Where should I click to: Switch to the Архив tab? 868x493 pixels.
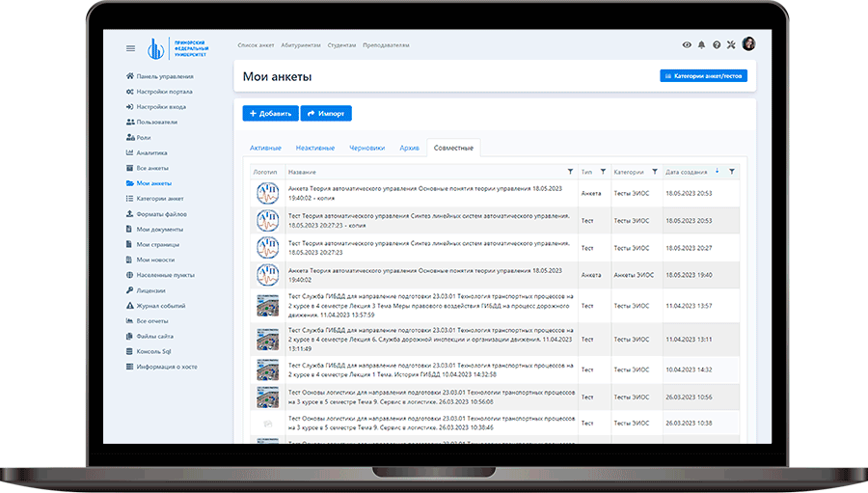(409, 148)
